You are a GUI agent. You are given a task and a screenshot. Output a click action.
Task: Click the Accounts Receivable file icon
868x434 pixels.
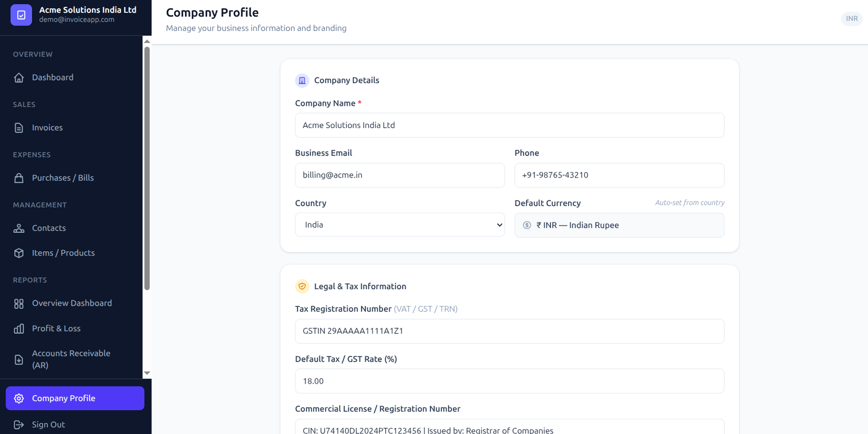19,360
